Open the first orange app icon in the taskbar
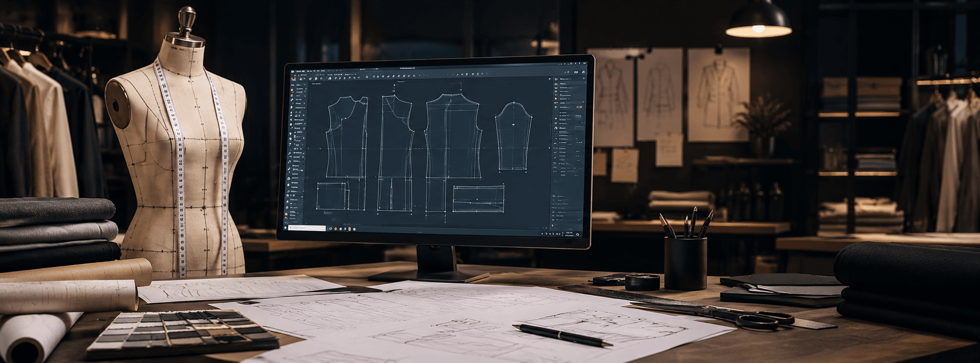The height and width of the screenshot is (363, 980). pos(336,229)
